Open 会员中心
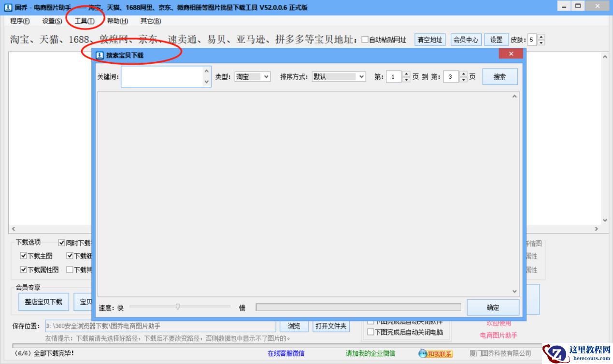Viewport: 613px width, 364px height. tap(466, 40)
